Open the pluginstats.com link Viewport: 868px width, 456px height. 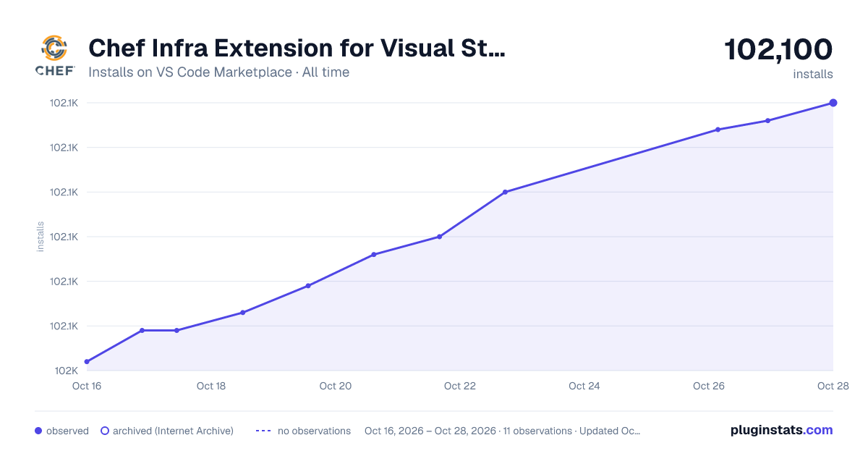(x=781, y=430)
